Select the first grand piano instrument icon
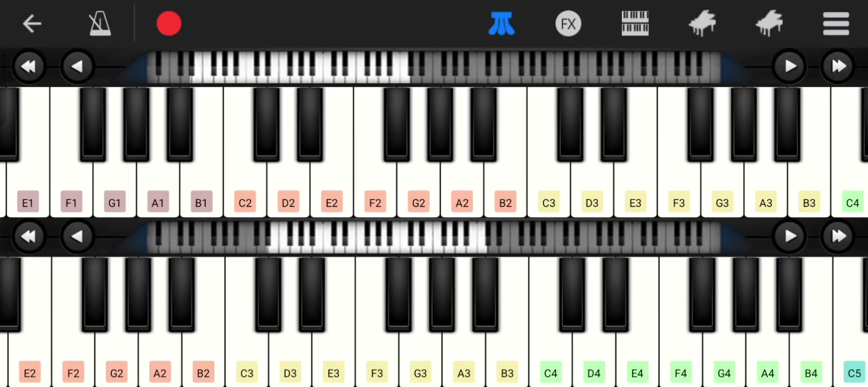This screenshot has height=387, width=868. (x=702, y=24)
